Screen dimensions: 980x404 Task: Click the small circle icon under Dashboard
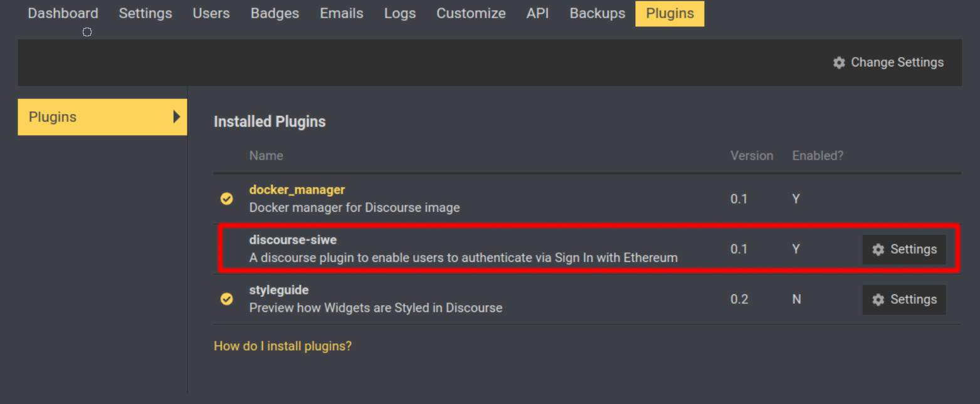click(87, 31)
